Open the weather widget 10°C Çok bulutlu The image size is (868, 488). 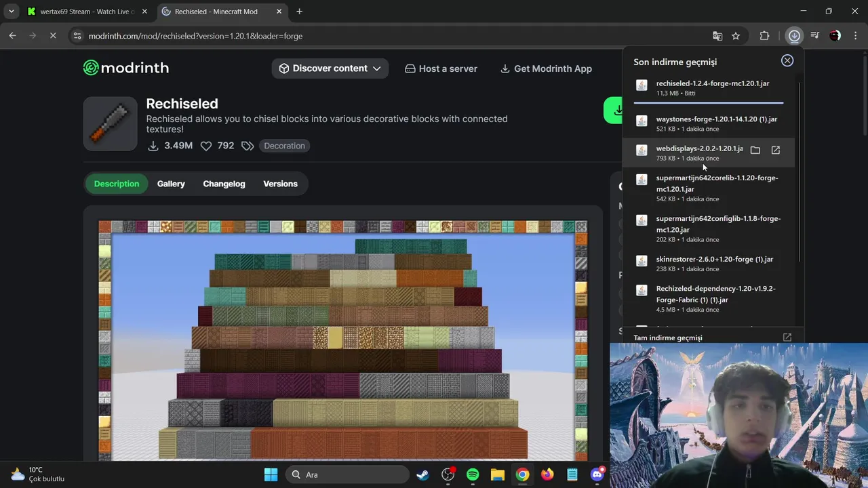(37, 474)
